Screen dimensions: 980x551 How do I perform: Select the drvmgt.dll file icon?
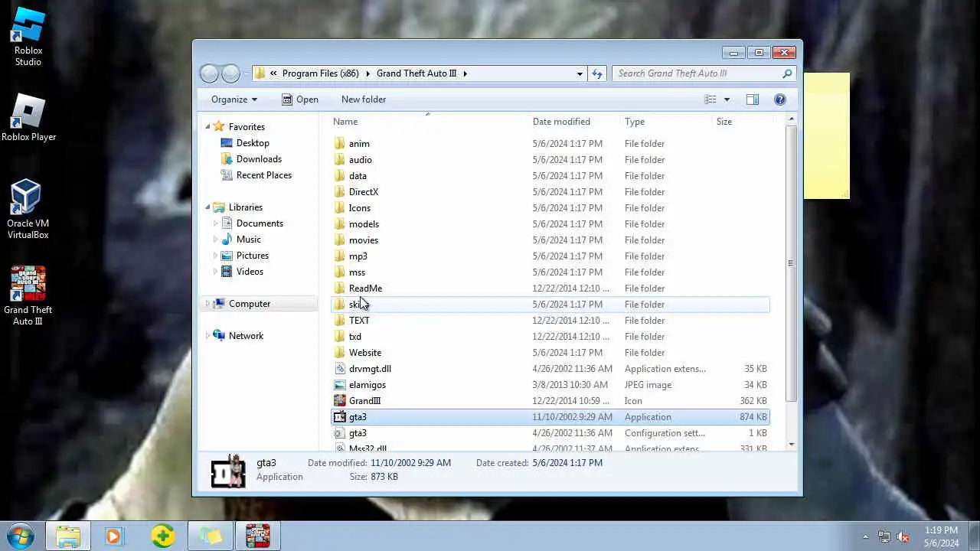340,369
